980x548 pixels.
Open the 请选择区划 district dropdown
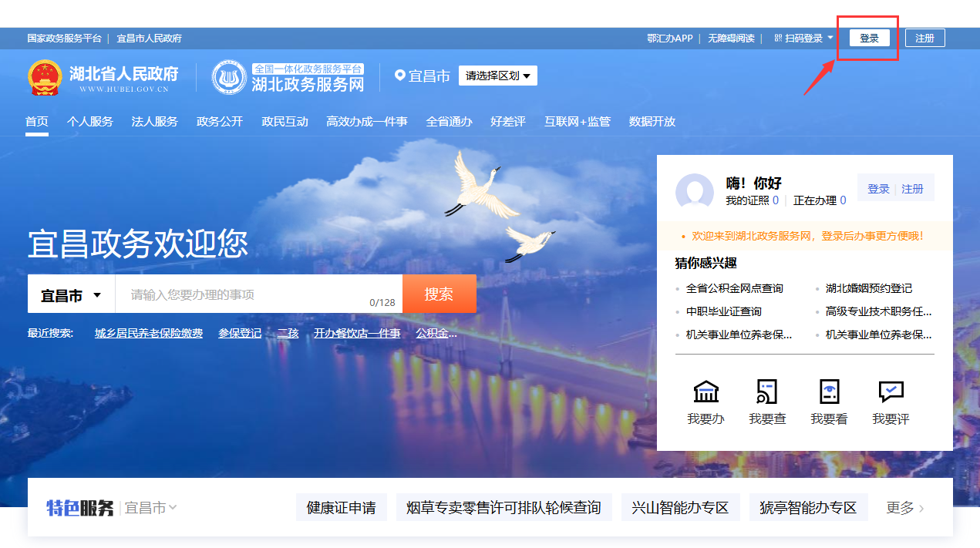point(497,76)
